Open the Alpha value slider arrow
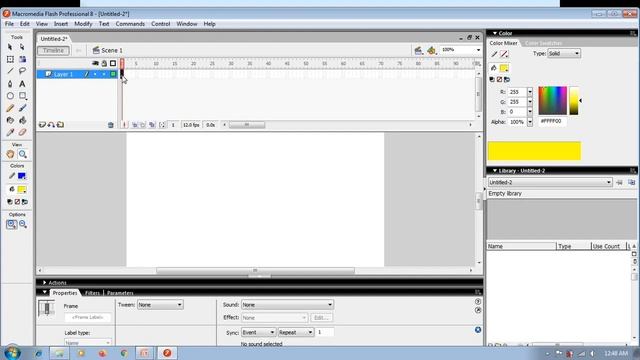The width and height of the screenshot is (640, 360). (530, 122)
